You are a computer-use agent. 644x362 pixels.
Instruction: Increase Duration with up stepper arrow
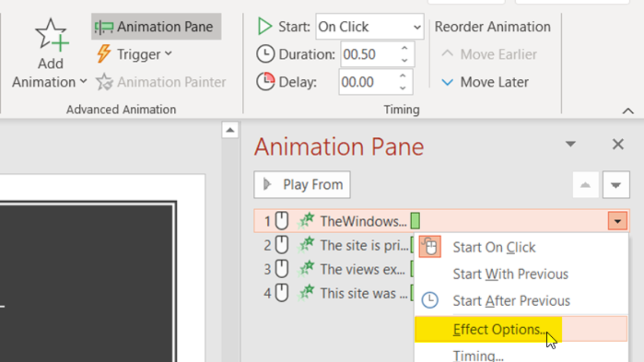click(x=405, y=49)
